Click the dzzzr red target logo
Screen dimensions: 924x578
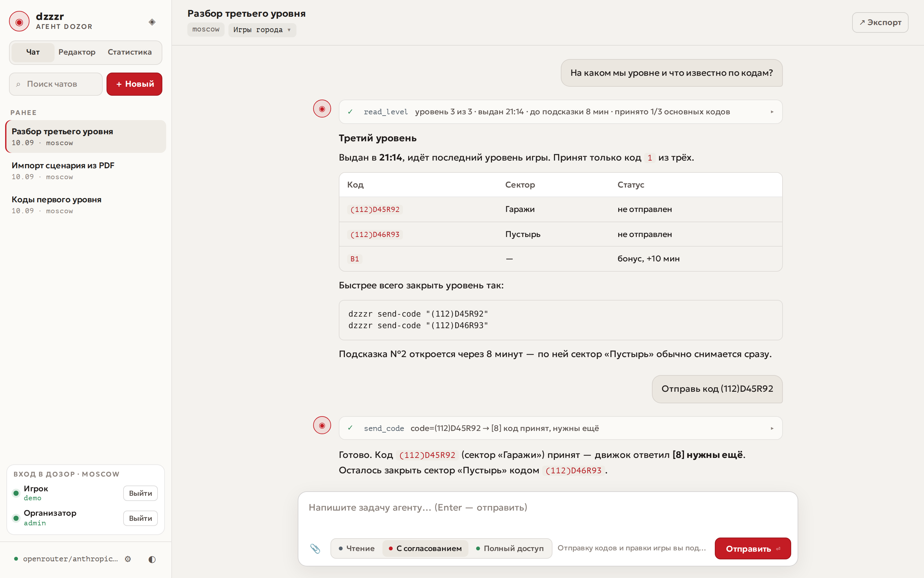tap(19, 22)
